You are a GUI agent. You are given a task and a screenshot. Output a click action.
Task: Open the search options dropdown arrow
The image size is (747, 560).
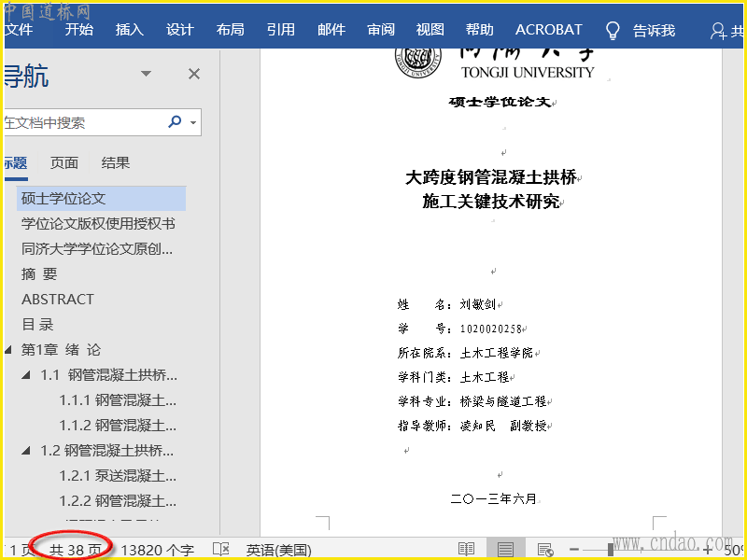tap(193, 122)
